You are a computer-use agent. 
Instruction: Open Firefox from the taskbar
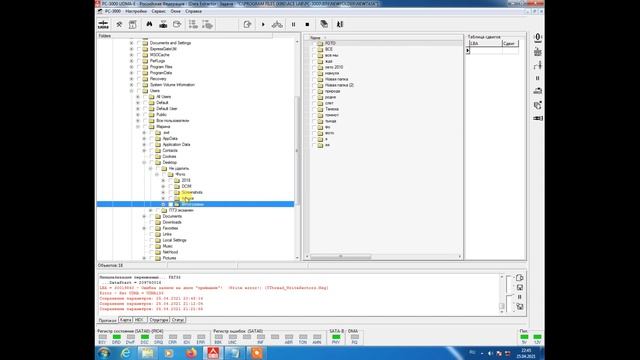(x=190, y=353)
